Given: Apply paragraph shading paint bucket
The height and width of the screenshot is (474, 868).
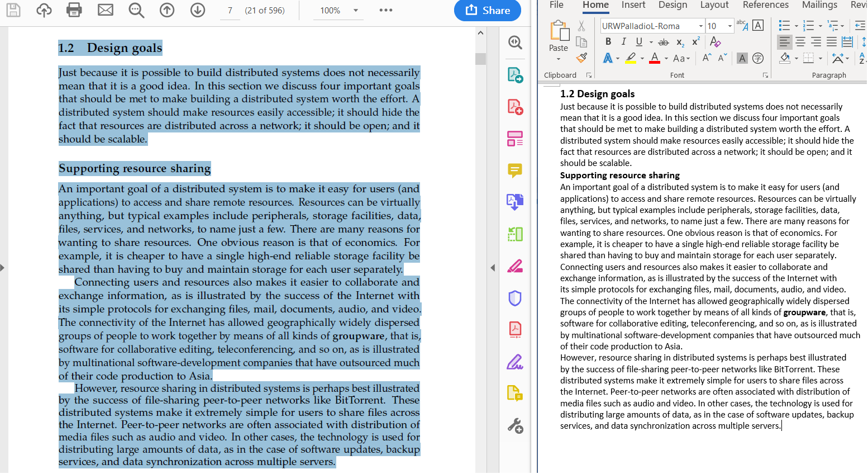Looking at the screenshot, I should click(785, 58).
